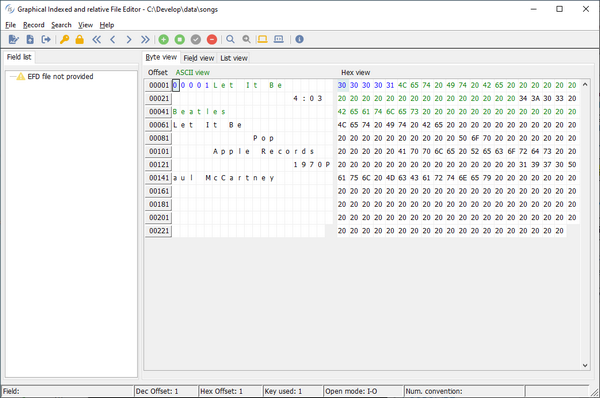The image size is (600, 398).
Task: Click the grey checkmark circle icon
Action: pos(196,39)
